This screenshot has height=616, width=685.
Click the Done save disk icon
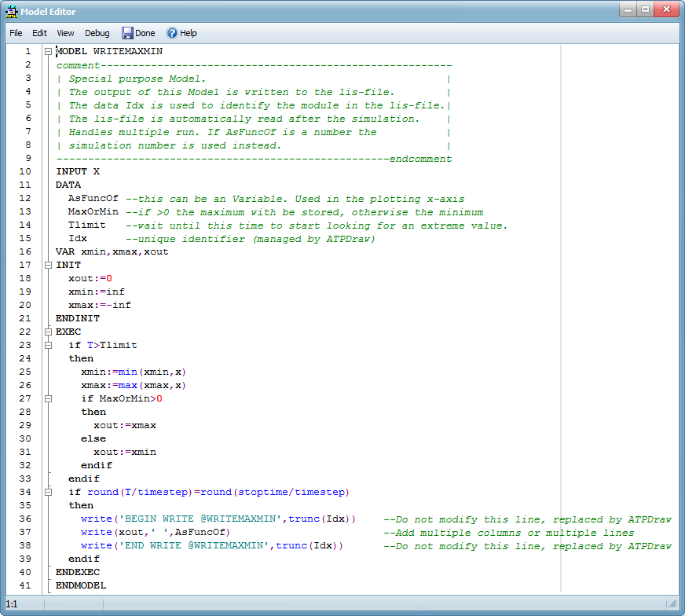coord(127,33)
